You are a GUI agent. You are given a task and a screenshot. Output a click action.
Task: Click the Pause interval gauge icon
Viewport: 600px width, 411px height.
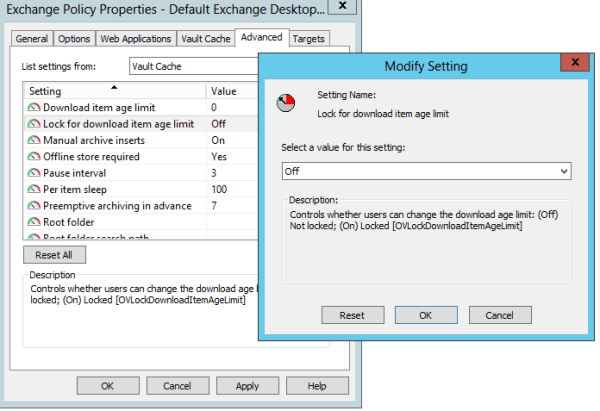click(33, 173)
